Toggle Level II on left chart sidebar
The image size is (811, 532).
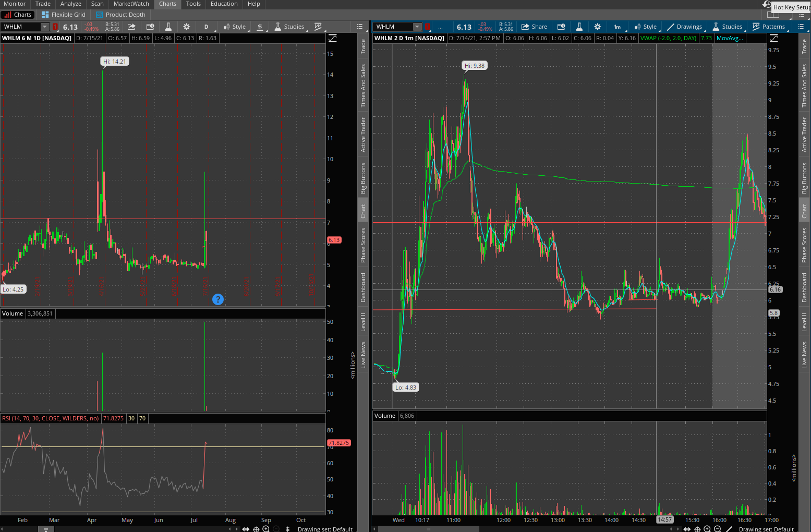[x=363, y=322]
